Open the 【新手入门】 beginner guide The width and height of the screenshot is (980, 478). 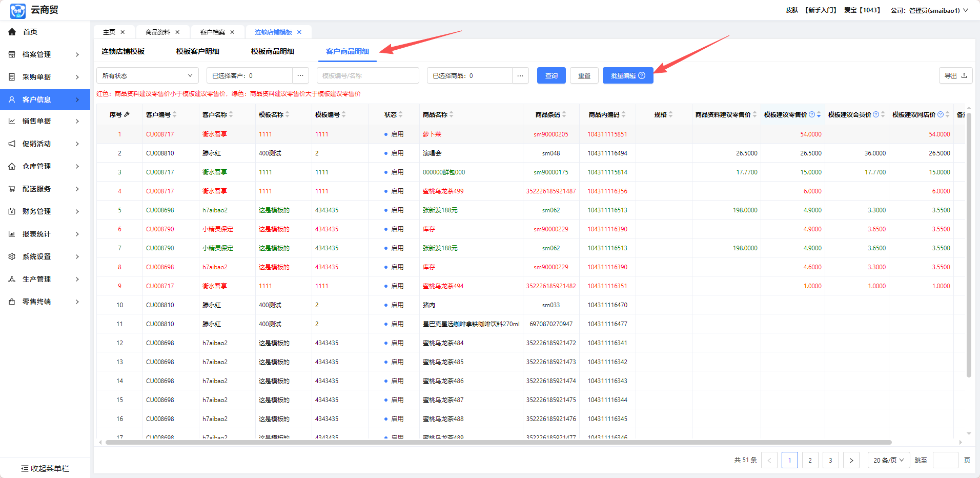(x=821, y=10)
